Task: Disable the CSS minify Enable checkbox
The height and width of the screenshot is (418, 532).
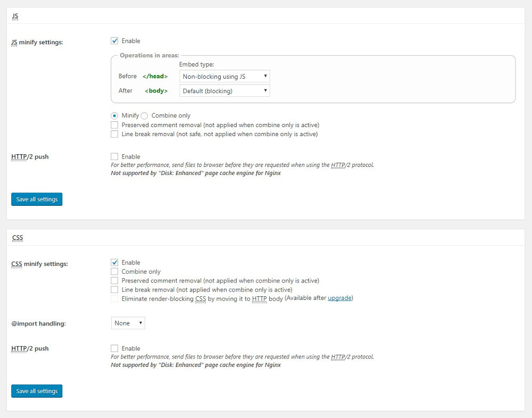Action: [x=114, y=262]
